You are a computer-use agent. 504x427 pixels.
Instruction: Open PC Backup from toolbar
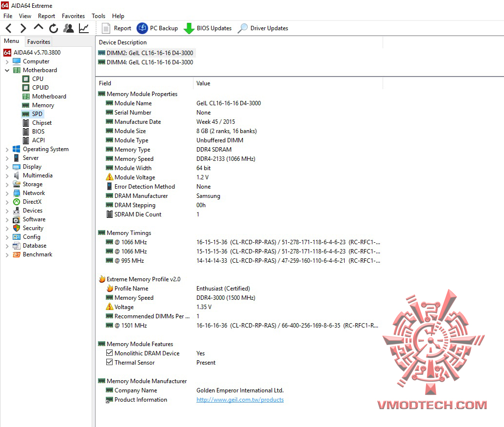click(x=157, y=28)
